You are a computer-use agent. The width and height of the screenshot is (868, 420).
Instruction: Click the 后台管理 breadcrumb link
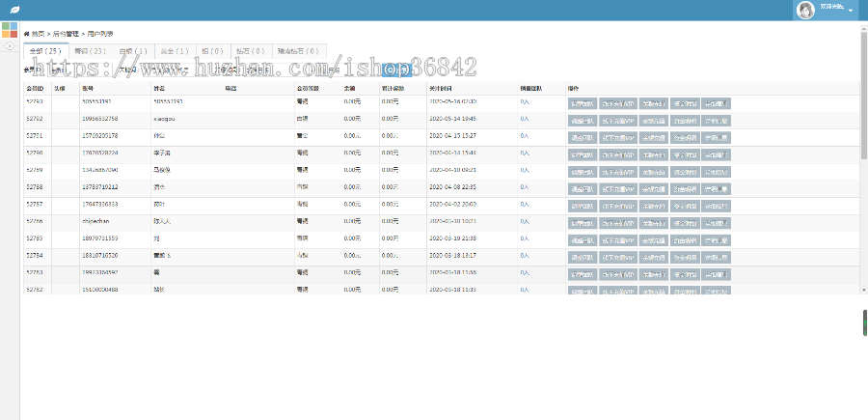[x=66, y=33]
